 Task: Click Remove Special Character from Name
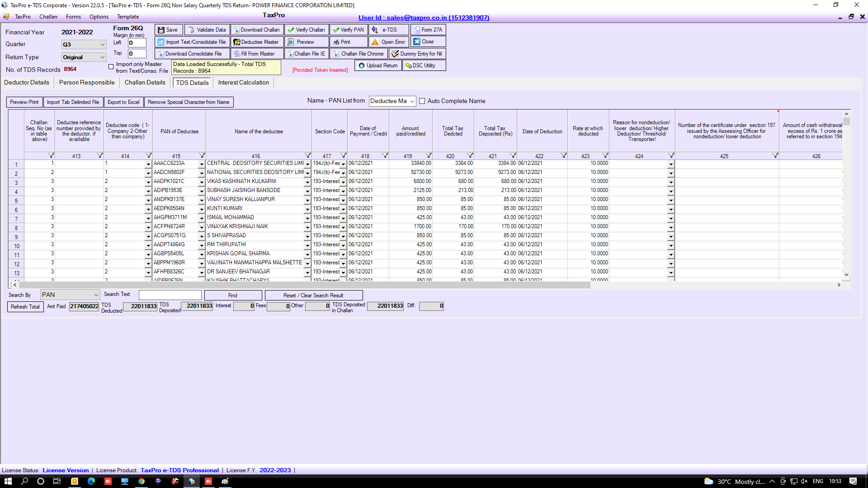(x=189, y=102)
